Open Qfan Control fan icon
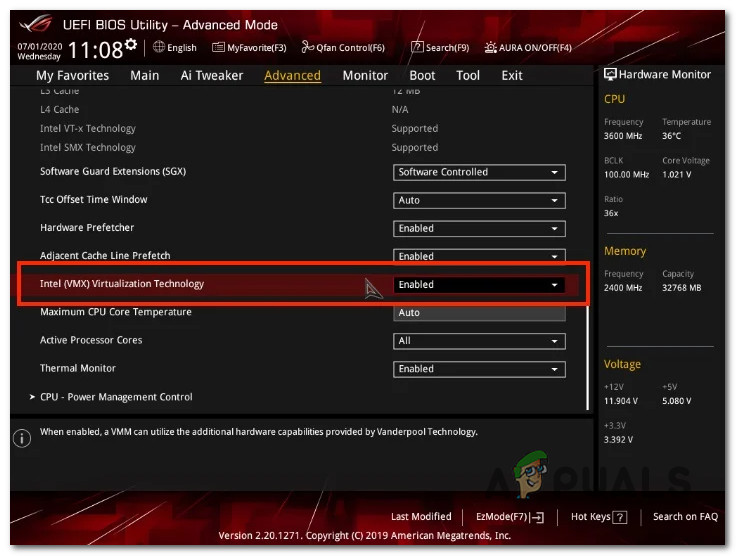Image resolution: width=736 pixels, height=556 pixels. [307, 47]
